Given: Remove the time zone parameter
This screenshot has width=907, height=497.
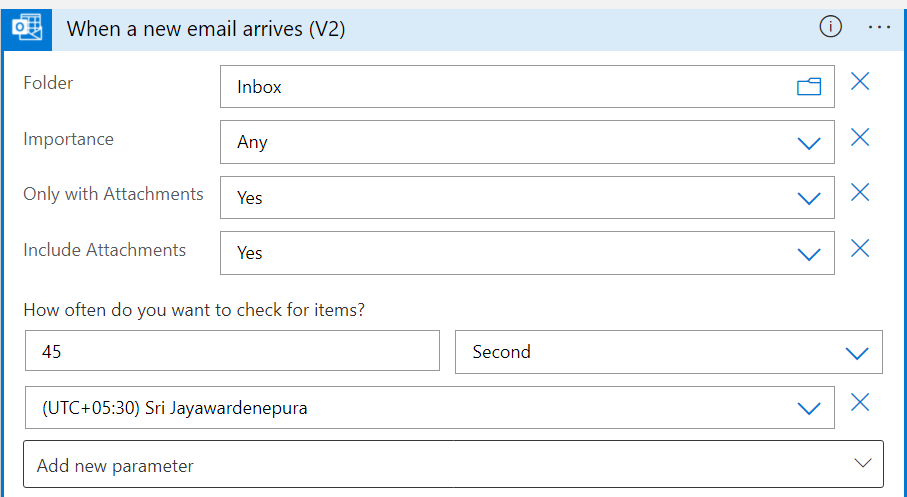Looking at the screenshot, I should tap(860, 403).
